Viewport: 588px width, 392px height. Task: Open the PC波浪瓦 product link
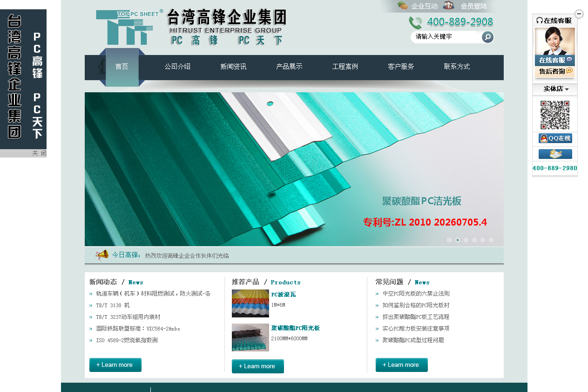pos(284,295)
